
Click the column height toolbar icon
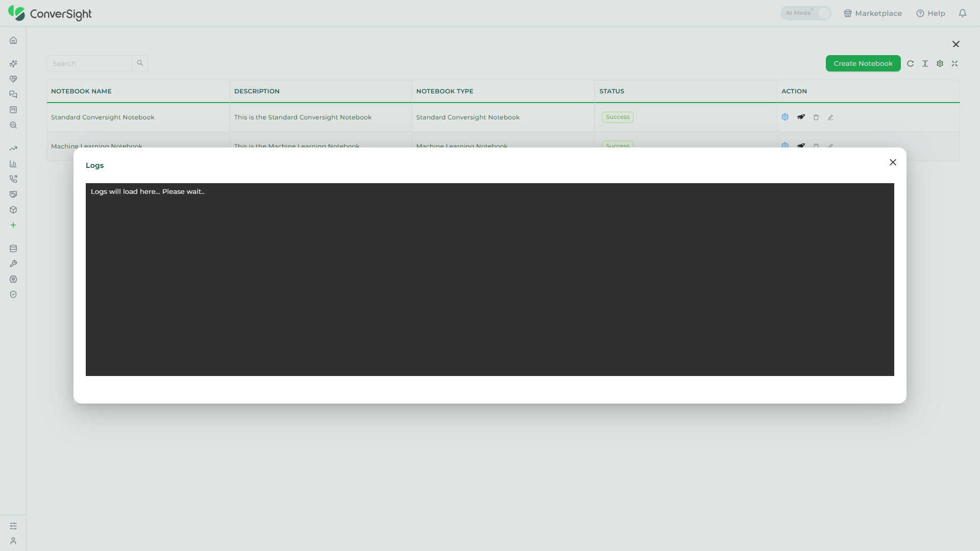click(925, 63)
